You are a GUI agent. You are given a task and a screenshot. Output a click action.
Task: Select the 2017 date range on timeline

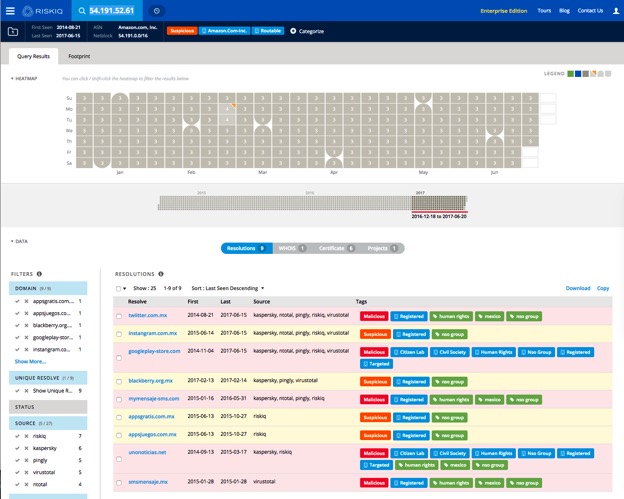pyautogui.click(x=439, y=203)
